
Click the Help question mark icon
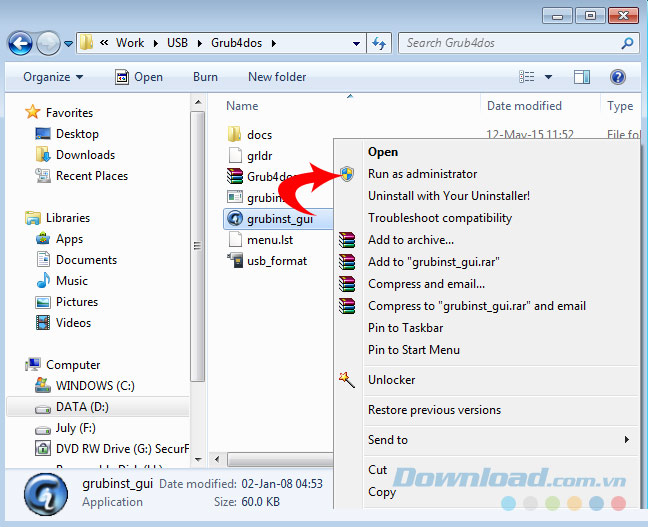coord(617,77)
